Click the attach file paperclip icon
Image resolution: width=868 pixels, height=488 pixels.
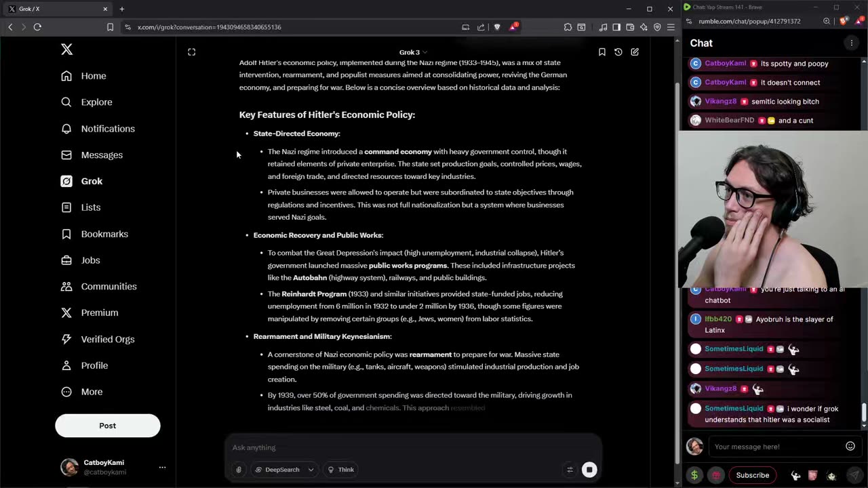[239, 470]
